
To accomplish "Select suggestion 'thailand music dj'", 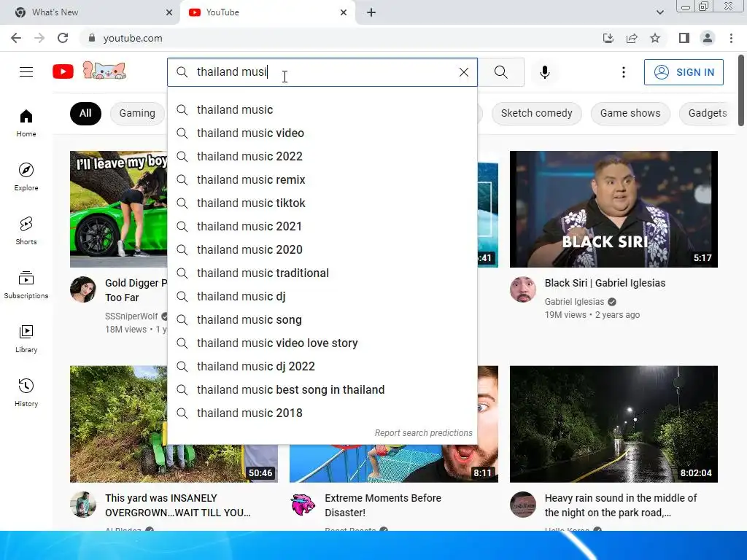I will point(322,296).
